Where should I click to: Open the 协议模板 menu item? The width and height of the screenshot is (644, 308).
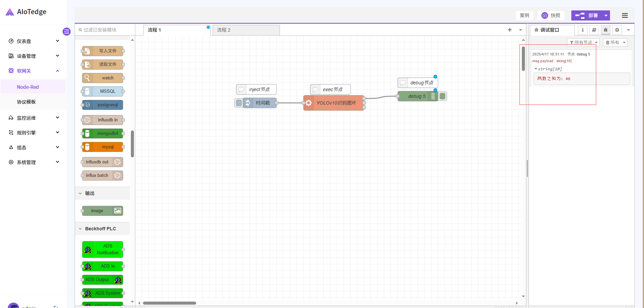(x=26, y=102)
